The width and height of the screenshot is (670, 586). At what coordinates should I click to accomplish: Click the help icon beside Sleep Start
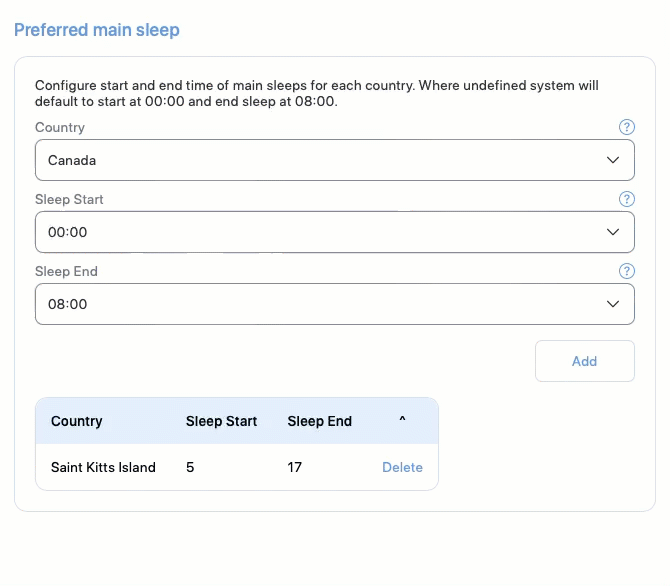626,199
